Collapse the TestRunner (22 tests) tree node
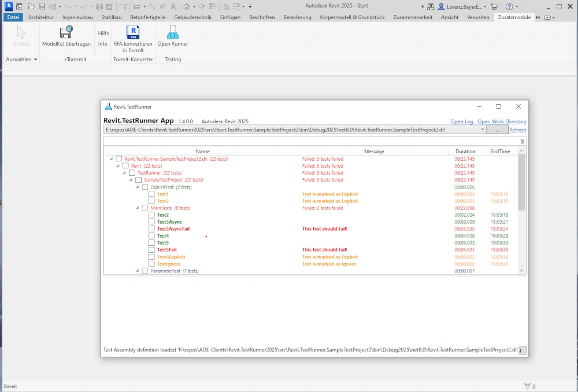 (124, 173)
